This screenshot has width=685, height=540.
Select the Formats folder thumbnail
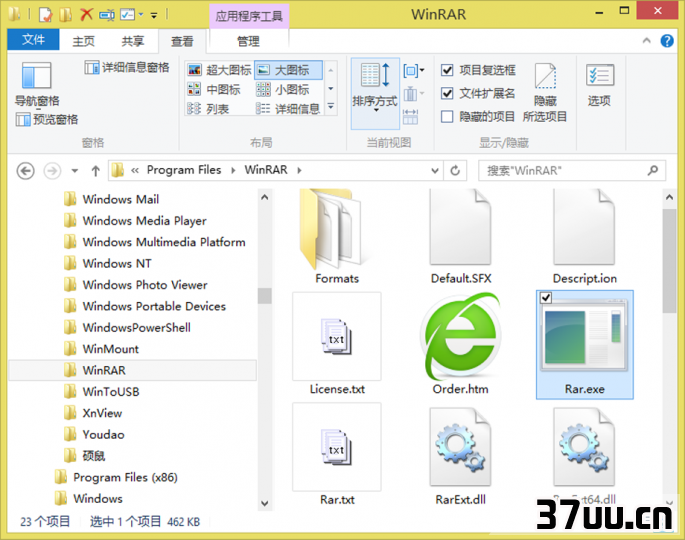(x=336, y=237)
